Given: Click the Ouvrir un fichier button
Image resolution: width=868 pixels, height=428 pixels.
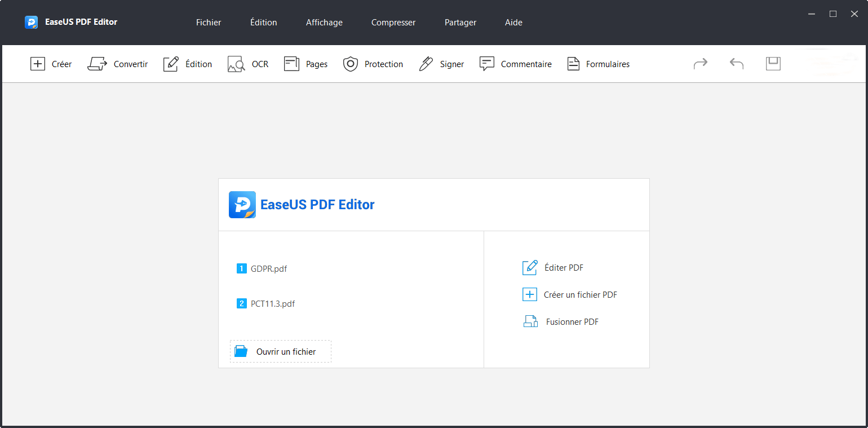Looking at the screenshot, I should point(280,351).
